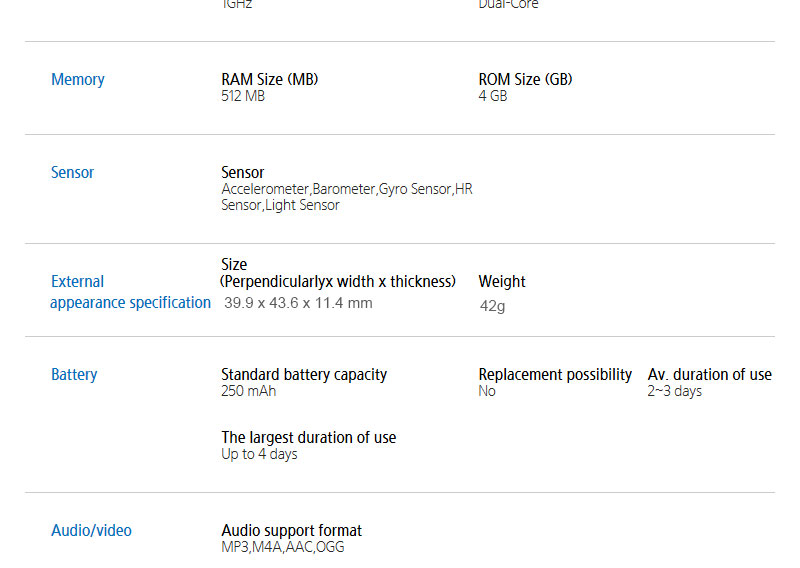Select the Av. duration of use heading

[710, 375]
